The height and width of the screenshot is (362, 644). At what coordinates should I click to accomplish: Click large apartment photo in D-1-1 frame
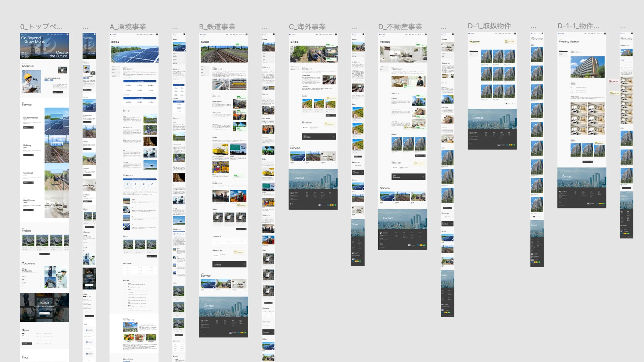[587, 67]
